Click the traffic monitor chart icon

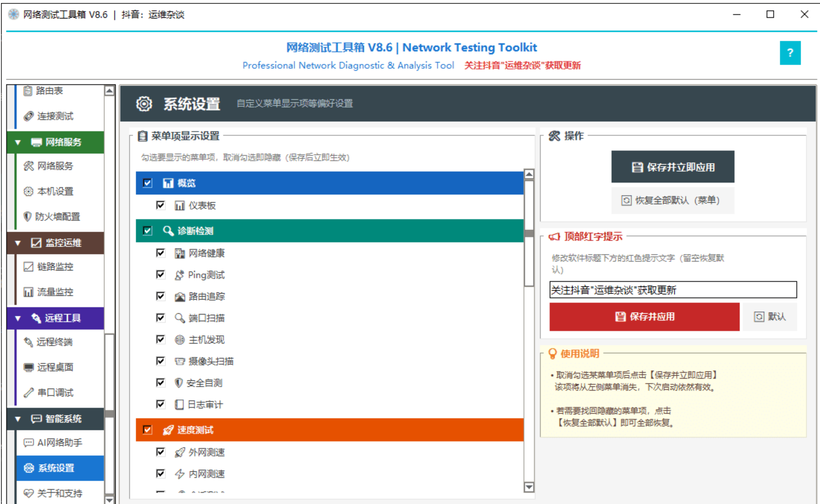pos(29,292)
